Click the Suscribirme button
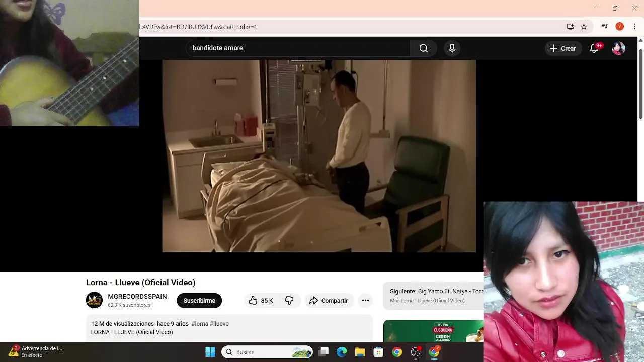 tap(199, 301)
